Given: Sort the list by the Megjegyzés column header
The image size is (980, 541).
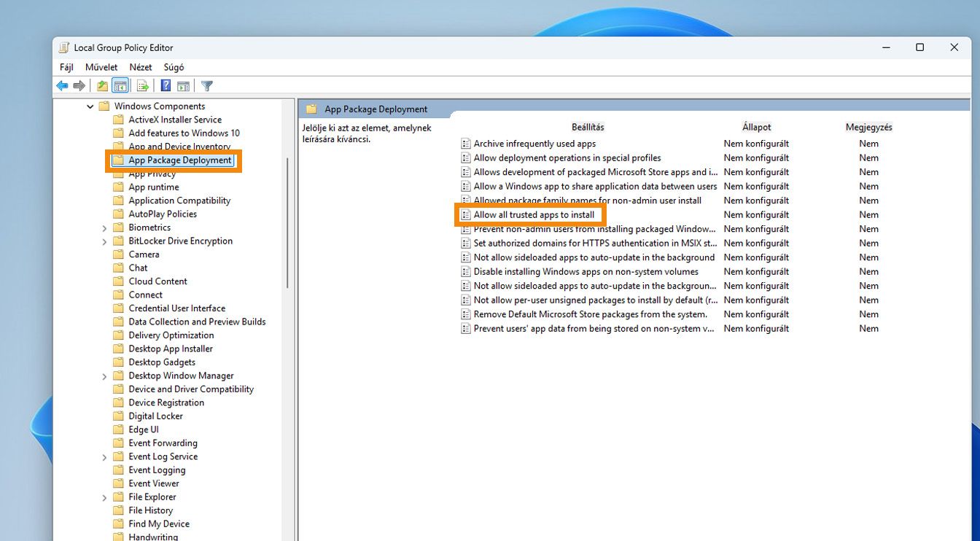Looking at the screenshot, I should (x=868, y=127).
